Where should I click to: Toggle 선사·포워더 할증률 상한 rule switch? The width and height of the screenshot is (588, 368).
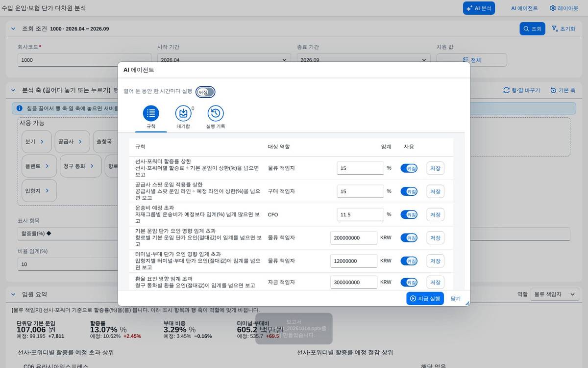(409, 168)
